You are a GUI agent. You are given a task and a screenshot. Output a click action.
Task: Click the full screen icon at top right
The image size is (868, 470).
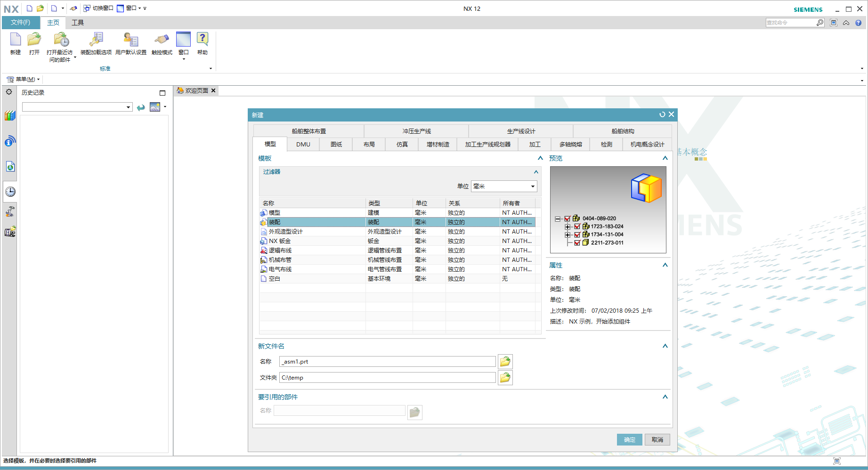[x=834, y=22]
